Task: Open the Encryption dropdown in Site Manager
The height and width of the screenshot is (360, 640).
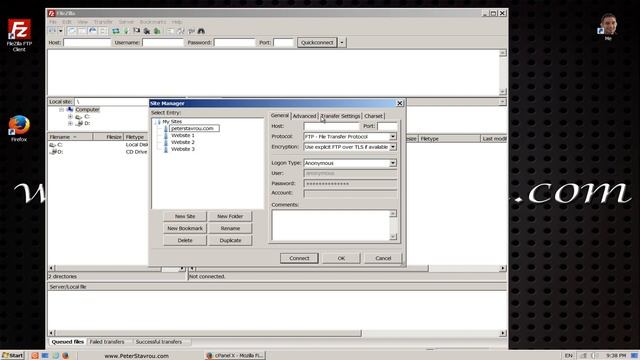Action: point(393,147)
